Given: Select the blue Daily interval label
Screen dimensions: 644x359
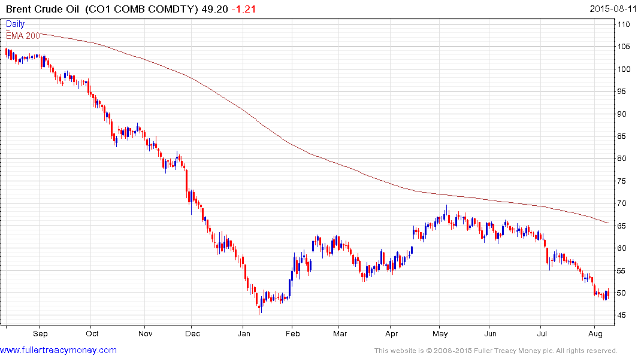Looking at the screenshot, I should tap(15, 24).
